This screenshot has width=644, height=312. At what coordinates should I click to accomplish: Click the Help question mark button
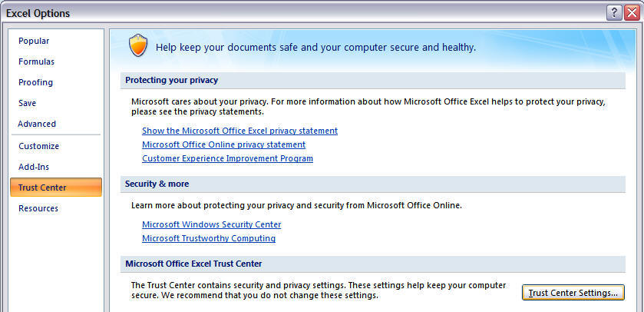613,12
